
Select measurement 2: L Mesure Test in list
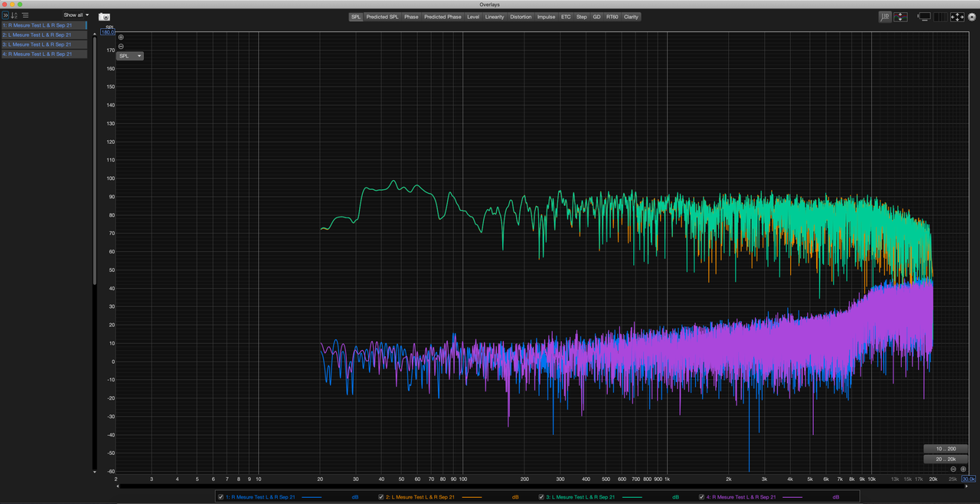click(x=44, y=35)
